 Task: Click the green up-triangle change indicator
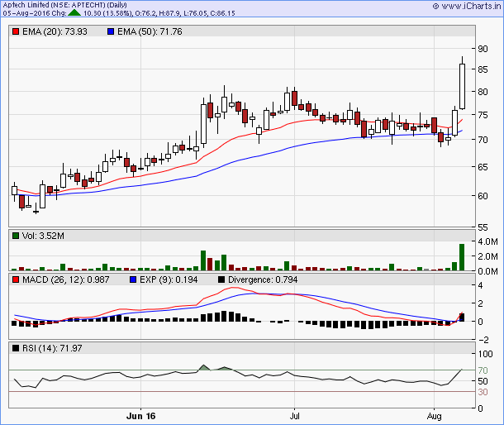[74, 13]
